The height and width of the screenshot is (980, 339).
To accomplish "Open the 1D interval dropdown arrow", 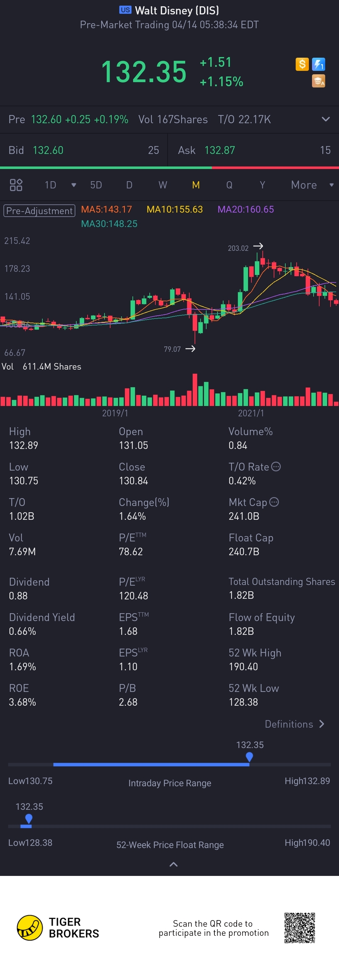I will coord(73,185).
